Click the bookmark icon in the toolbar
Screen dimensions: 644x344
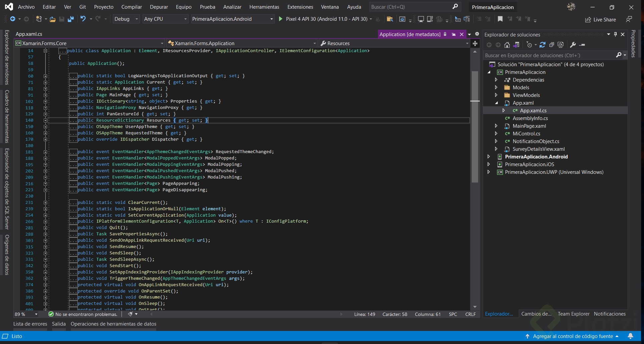500,19
